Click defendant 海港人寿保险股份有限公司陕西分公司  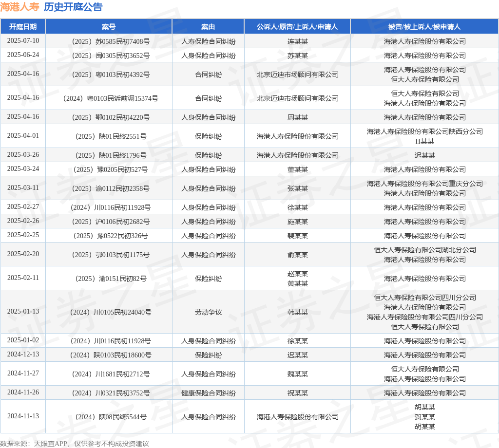[424, 131]
